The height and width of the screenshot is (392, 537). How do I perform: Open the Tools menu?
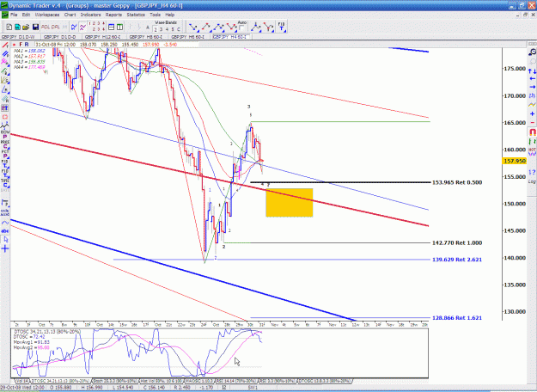(155, 15)
